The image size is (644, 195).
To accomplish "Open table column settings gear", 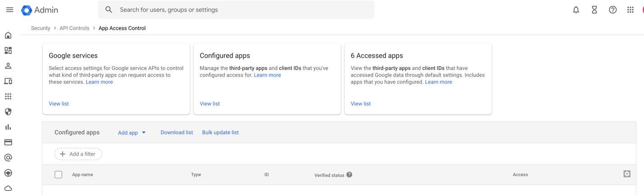I will 627,174.
